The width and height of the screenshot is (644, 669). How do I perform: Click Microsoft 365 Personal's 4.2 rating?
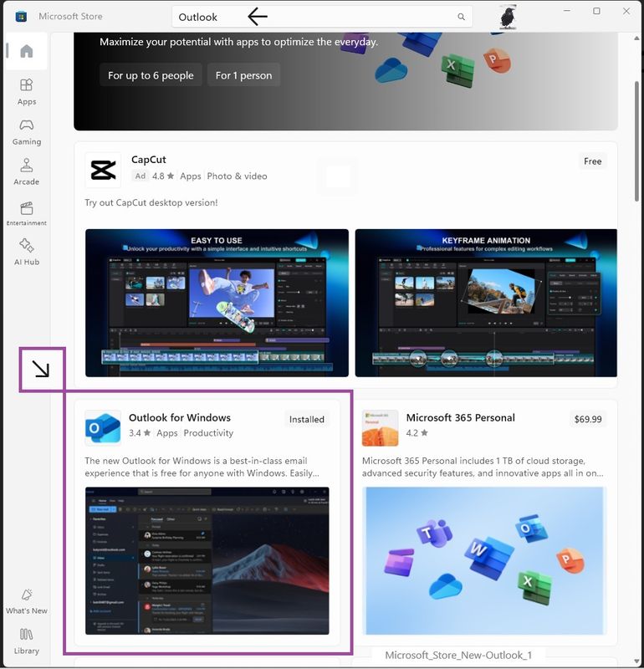click(x=417, y=432)
